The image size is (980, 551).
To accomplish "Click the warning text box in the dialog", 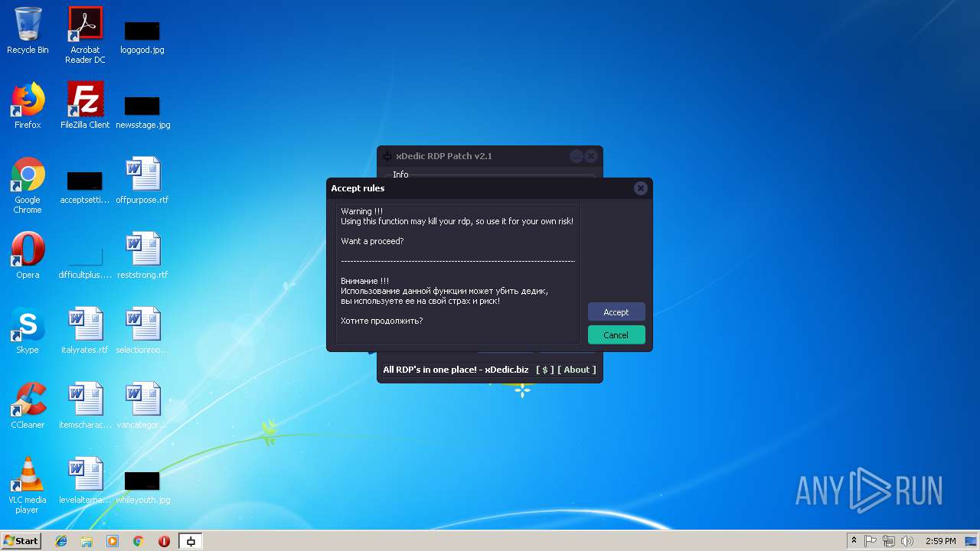I will pos(458,273).
